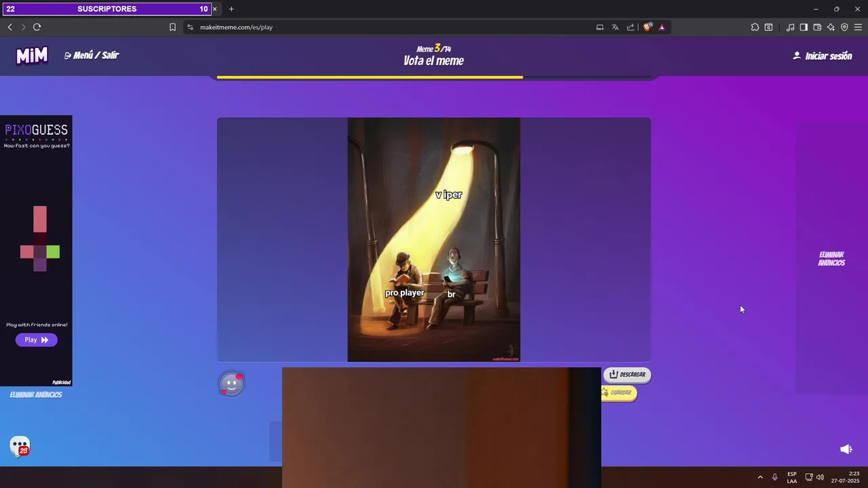The image size is (868, 488).
Task: Click Eliminar Anuncios below PixoGuess ad
Action: (x=36, y=394)
